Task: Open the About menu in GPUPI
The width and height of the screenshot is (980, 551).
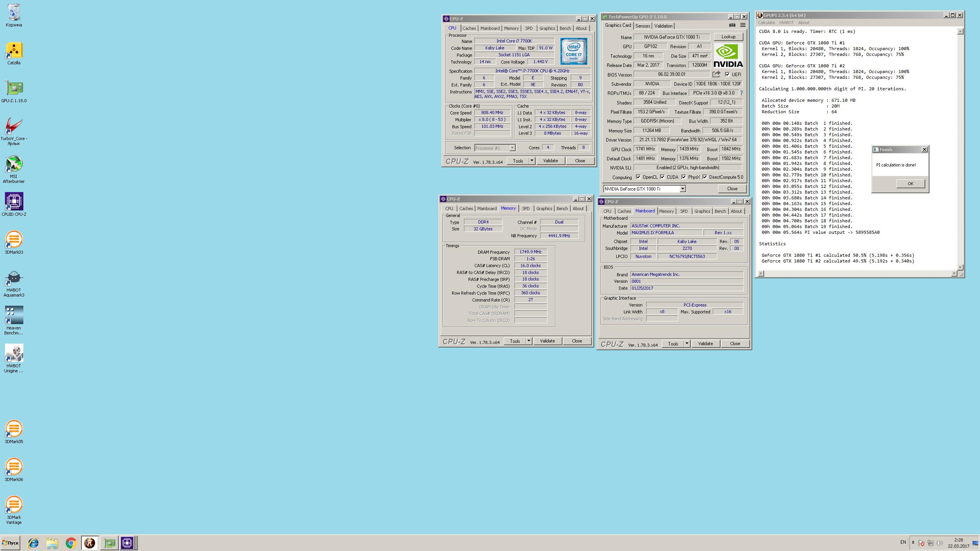Action: [804, 23]
